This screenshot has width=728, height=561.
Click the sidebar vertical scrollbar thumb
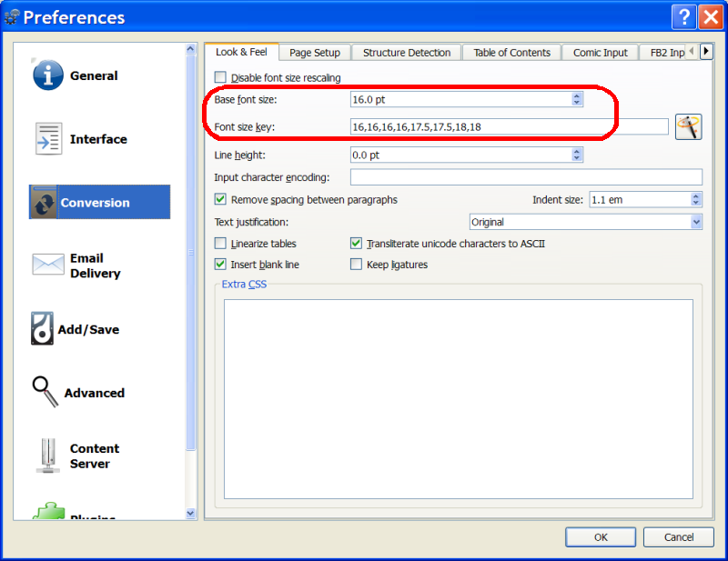[191, 252]
